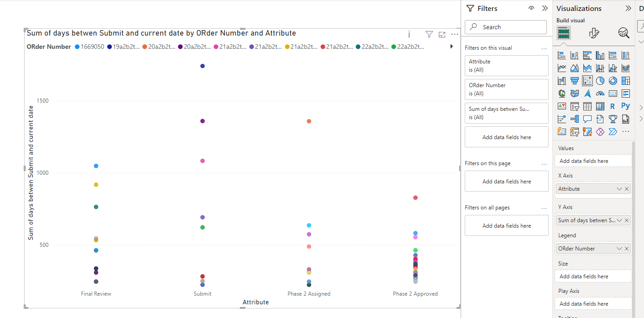Click the 19a2b2t legend entry's dark blue marker
The image size is (644, 318).
coord(109,47)
